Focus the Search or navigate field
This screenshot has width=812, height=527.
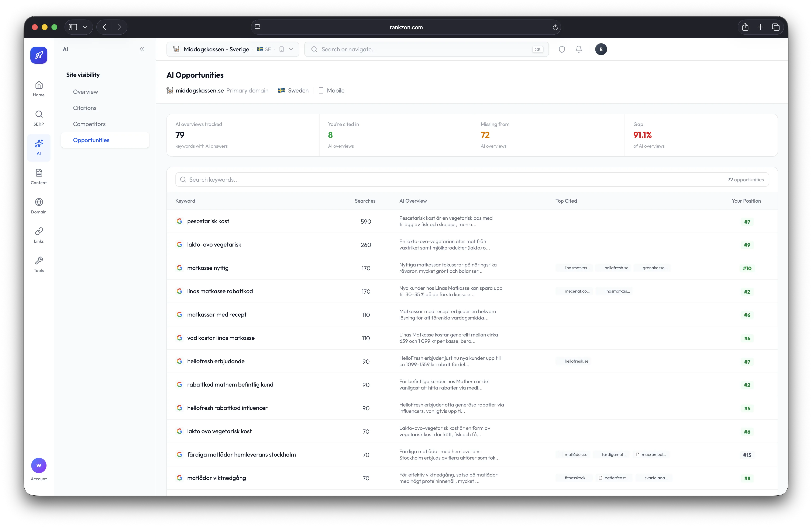click(426, 49)
